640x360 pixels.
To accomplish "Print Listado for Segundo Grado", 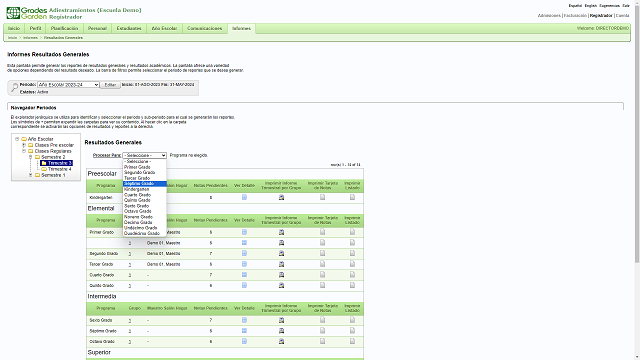I will click(x=352, y=253).
